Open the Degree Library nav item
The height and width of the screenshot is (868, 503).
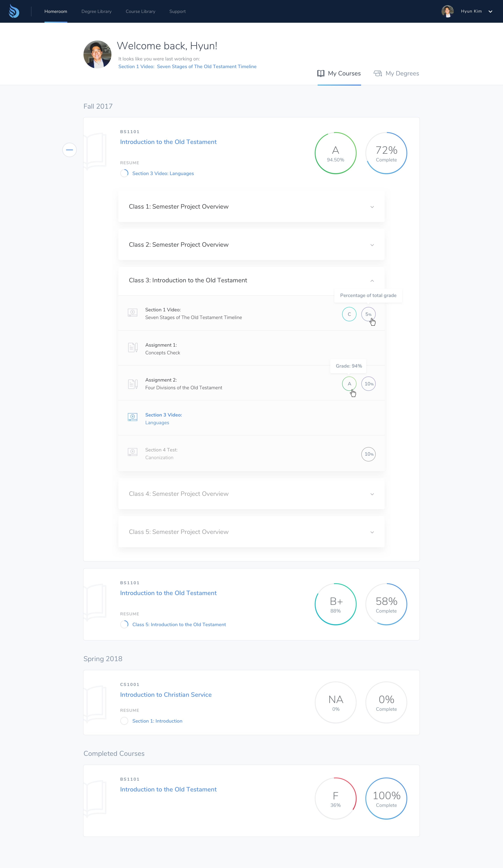(x=96, y=11)
